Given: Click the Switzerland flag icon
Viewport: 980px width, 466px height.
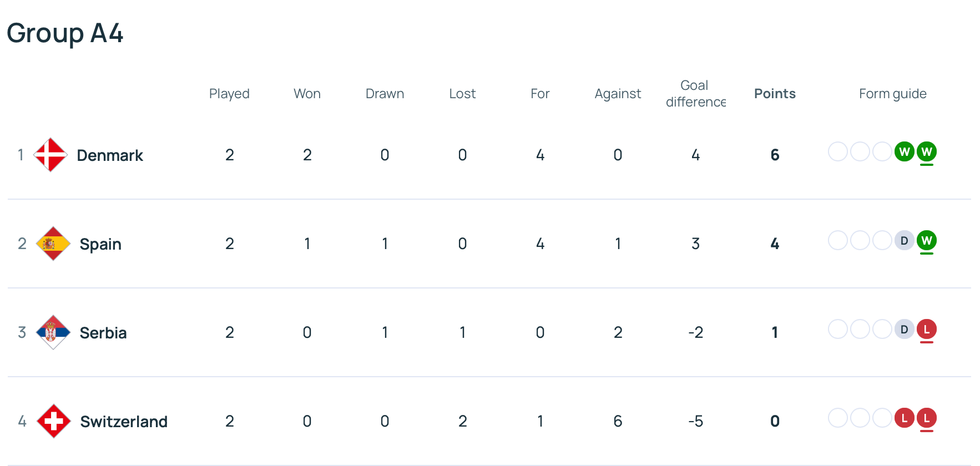Looking at the screenshot, I should click(x=54, y=421).
